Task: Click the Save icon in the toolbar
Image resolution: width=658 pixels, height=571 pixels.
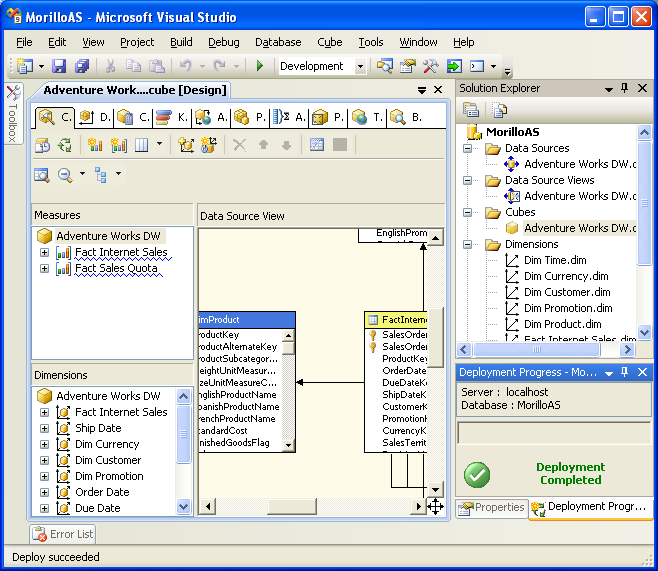Action: (59, 66)
